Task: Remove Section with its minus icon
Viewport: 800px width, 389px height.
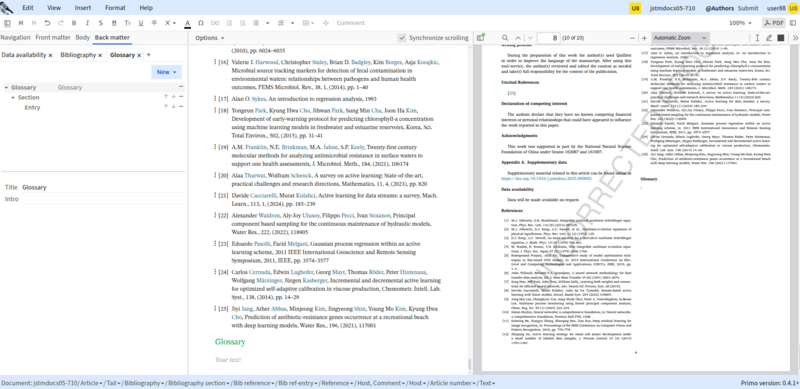Action: tap(181, 96)
